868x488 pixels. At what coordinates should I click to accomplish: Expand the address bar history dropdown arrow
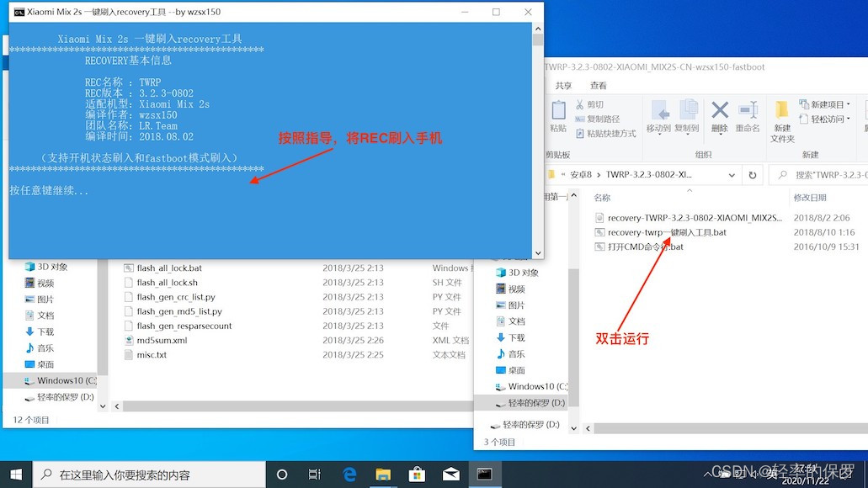click(732, 175)
